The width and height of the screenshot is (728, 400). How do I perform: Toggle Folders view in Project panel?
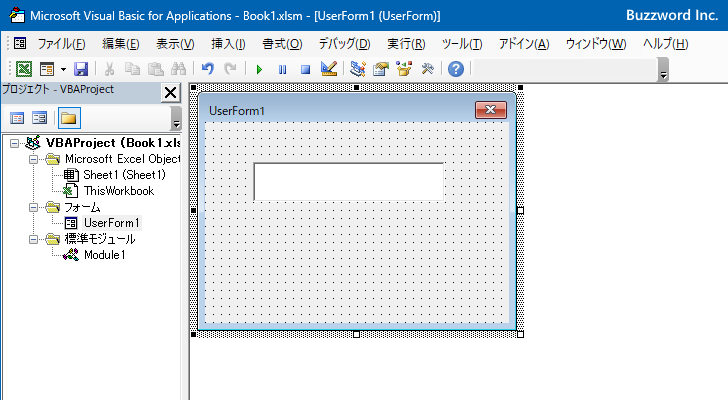pos(68,118)
